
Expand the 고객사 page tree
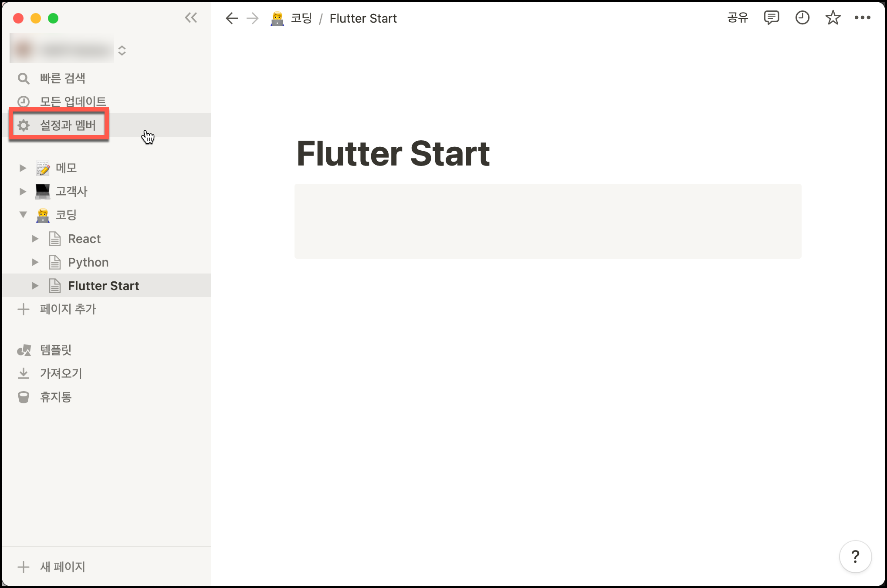pos(23,192)
